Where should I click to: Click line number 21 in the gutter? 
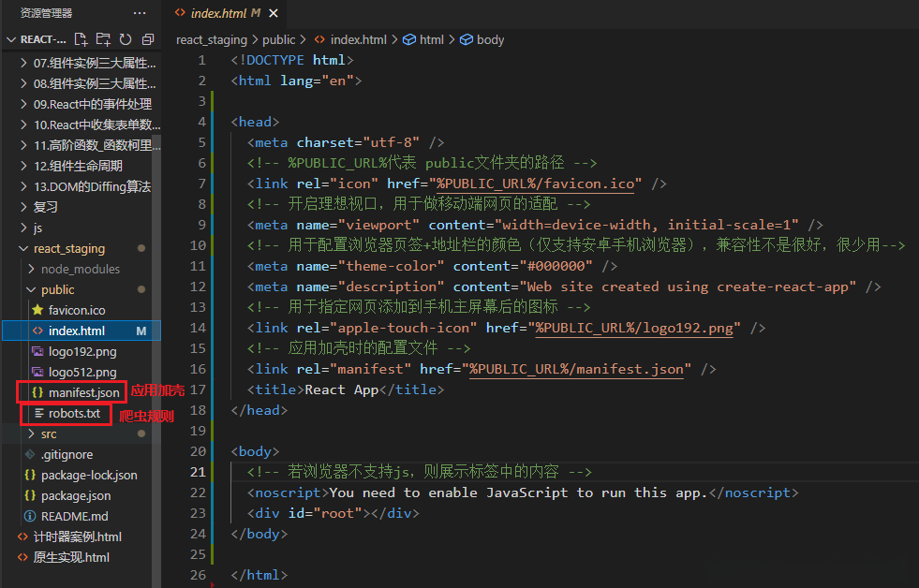[199, 472]
